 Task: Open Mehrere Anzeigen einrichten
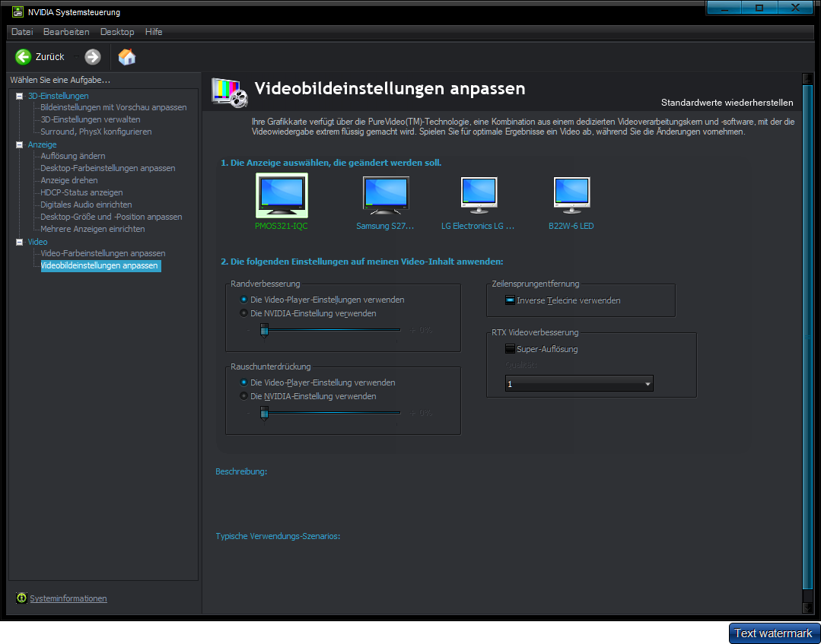point(93,229)
